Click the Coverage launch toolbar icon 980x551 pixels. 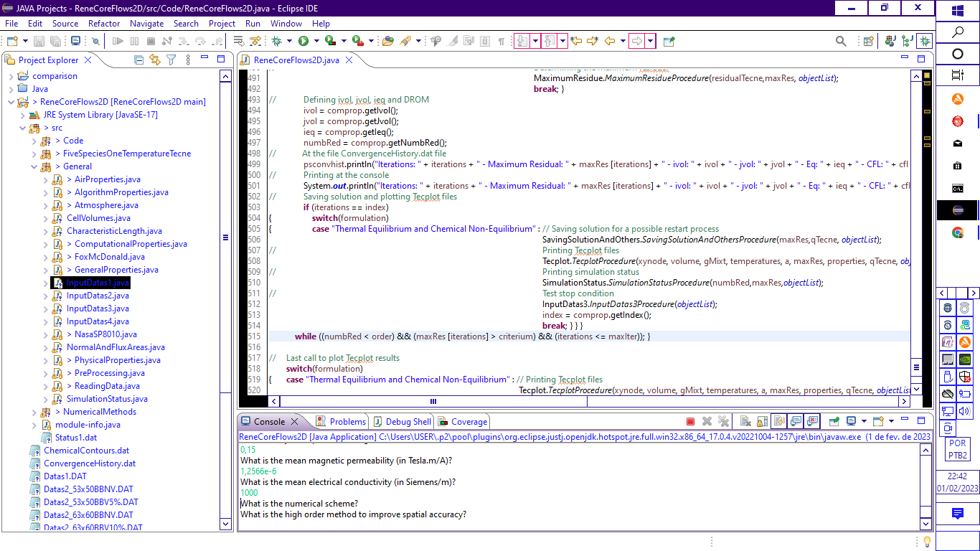click(x=330, y=41)
